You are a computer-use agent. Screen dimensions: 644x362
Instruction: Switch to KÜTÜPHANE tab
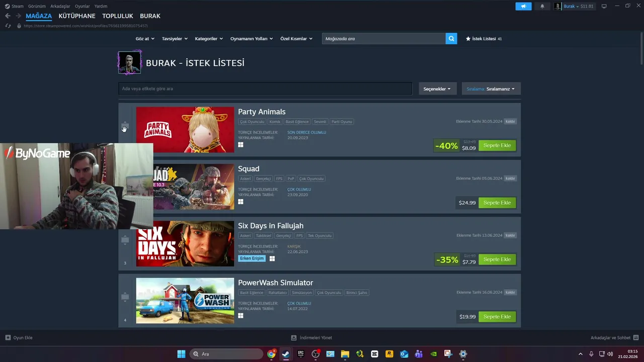click(77, 16)
